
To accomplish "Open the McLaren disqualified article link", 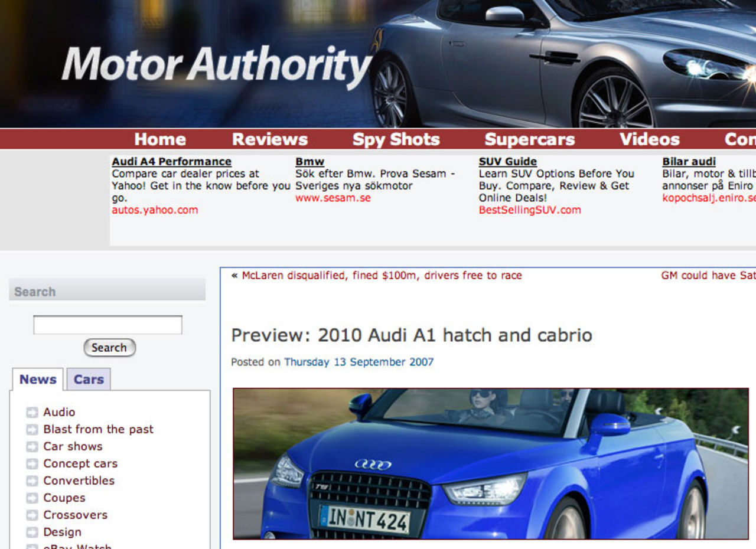I will point(382,275).
